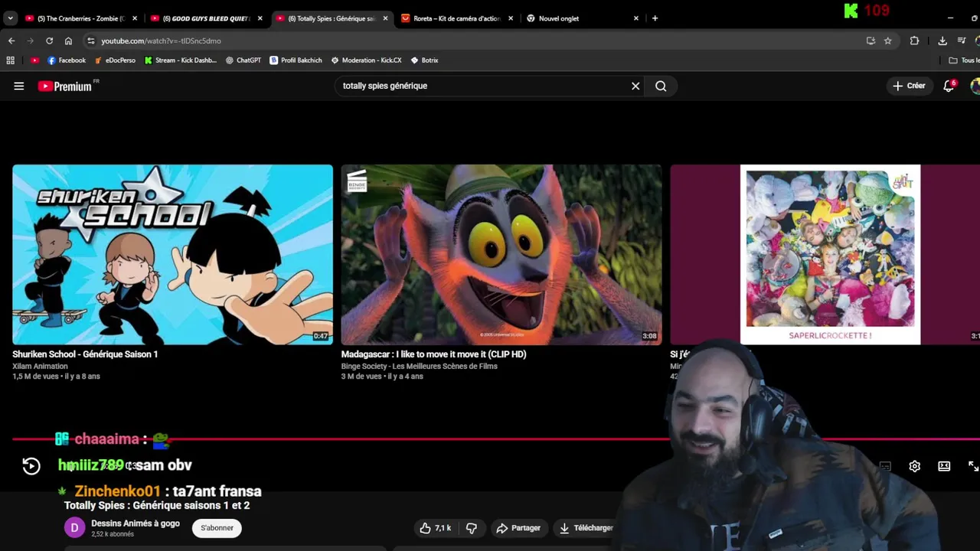This screenshot has width=980, height=551.
Task: Open Madagascar I like to move it thumbnail
Action: [x=501, y=254]
